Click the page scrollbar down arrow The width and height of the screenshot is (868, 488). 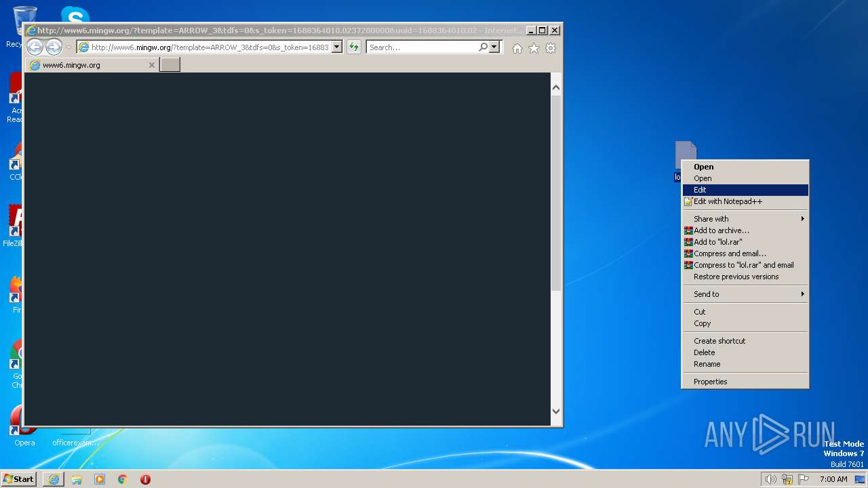556,411
